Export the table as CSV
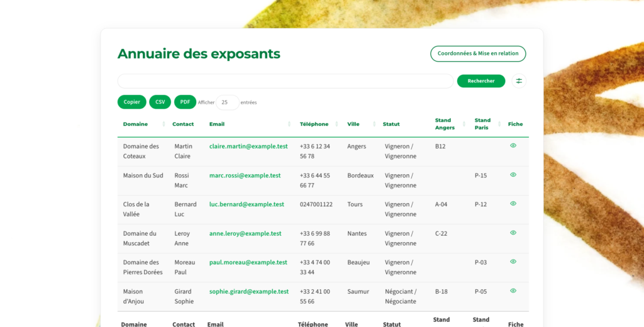This screenshot has width=644, height=327. pos(160,102)
